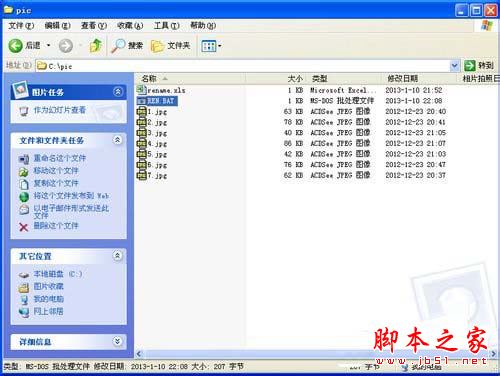
Task: Click the date 2013-1-10 22:08
Action: click(414, 101)
